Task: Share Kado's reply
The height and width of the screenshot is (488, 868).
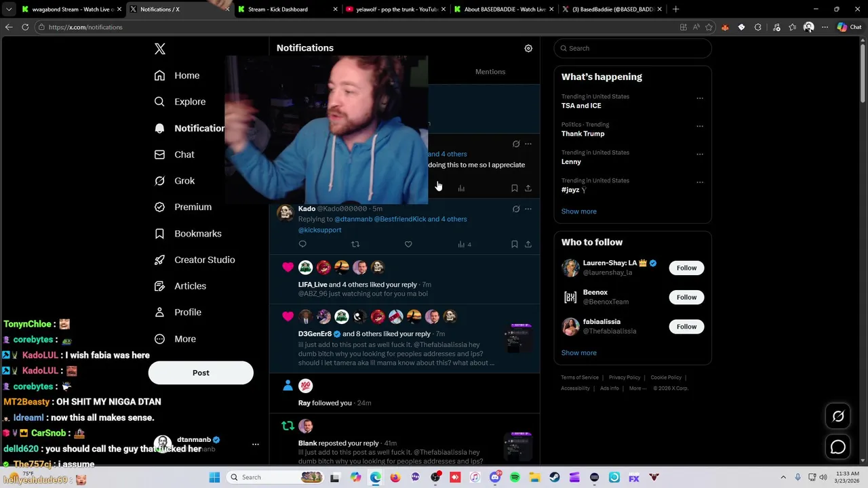Action: coord(528,244)
